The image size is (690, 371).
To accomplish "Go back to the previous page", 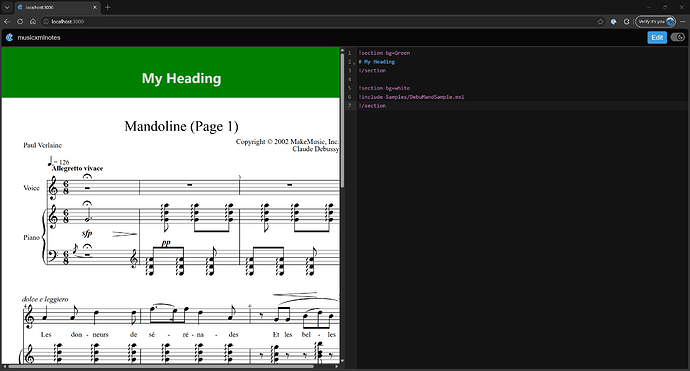I will (7, 21).
